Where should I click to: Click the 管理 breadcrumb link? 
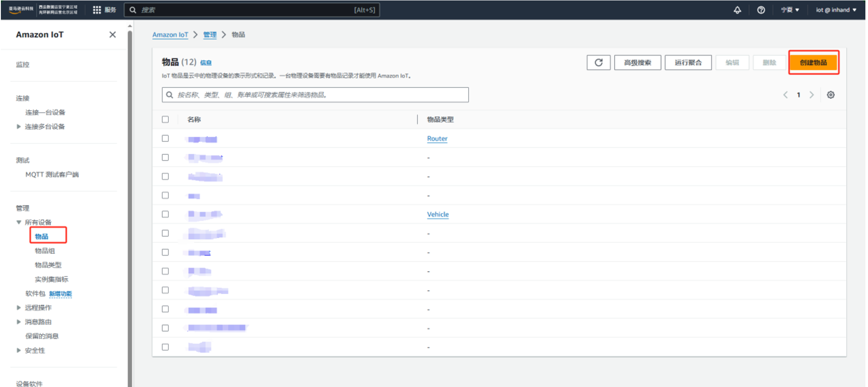point(210,34)
